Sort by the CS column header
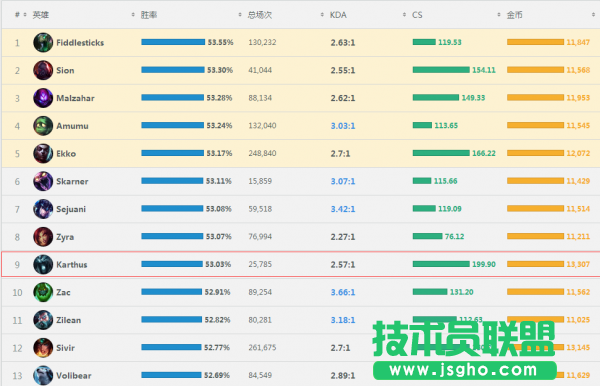This screenshot has height=386, width=600. [x=417, y=15]
